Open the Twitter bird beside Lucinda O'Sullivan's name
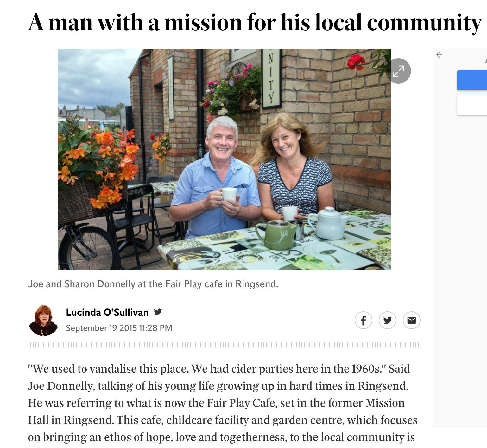The height and width of the screenshot is (448, 487). [158, 312]
